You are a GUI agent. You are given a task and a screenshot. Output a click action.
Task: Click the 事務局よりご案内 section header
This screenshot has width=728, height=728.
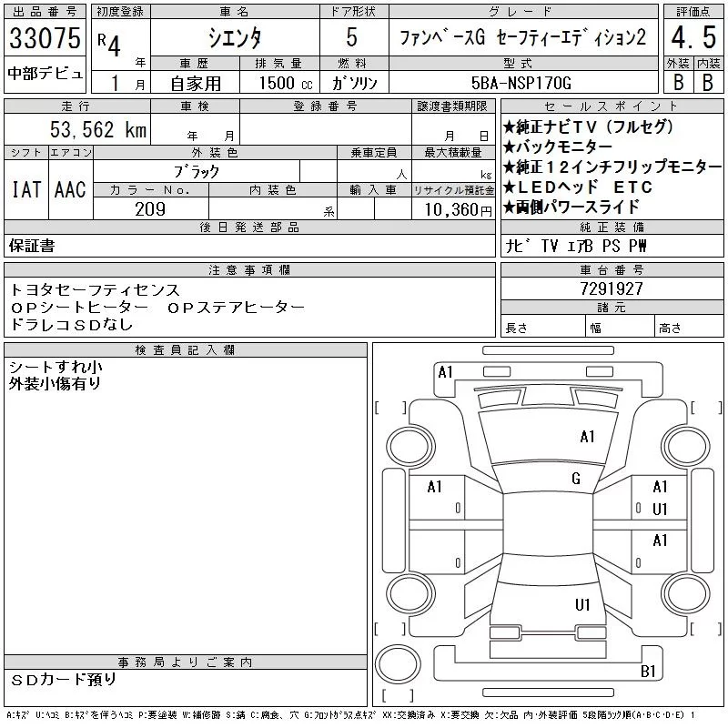[186, 662]
